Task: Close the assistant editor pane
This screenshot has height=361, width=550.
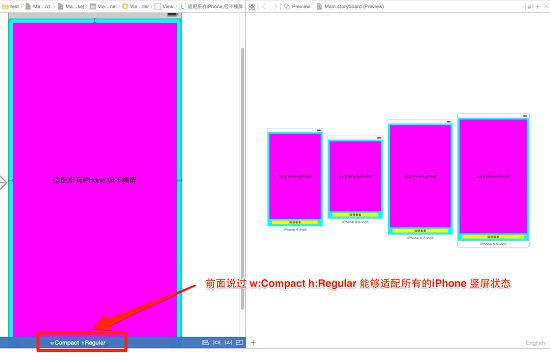Action: pos(546,6)
